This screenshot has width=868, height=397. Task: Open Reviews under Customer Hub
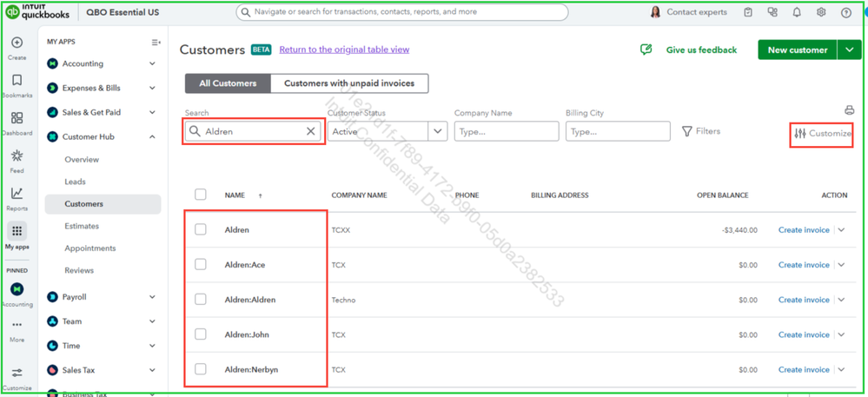79,270
